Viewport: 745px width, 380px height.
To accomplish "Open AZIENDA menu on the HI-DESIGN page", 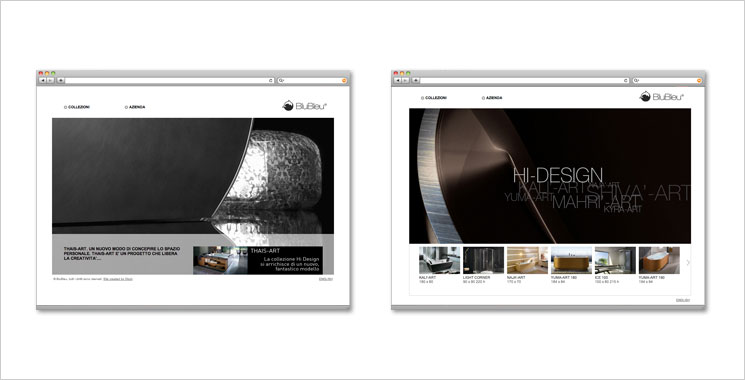I will coord(492,98).
